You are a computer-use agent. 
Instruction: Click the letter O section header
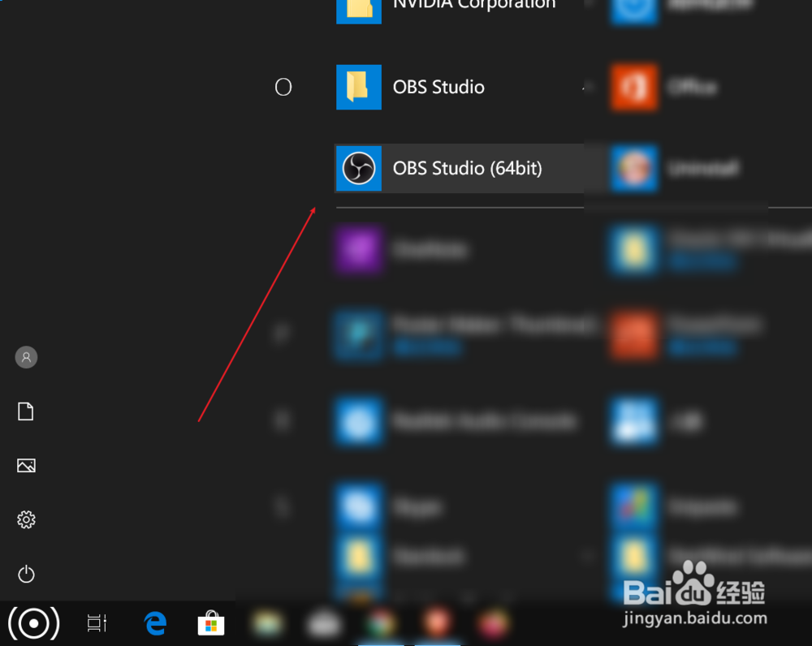point(283,87)
